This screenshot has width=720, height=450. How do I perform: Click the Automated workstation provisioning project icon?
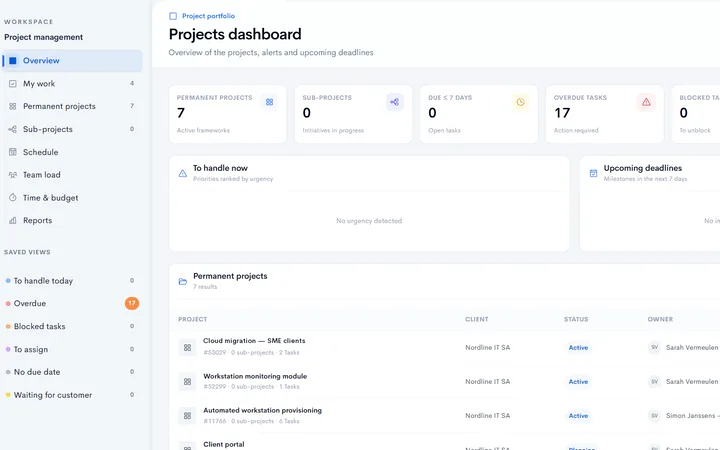coord(187,416)
